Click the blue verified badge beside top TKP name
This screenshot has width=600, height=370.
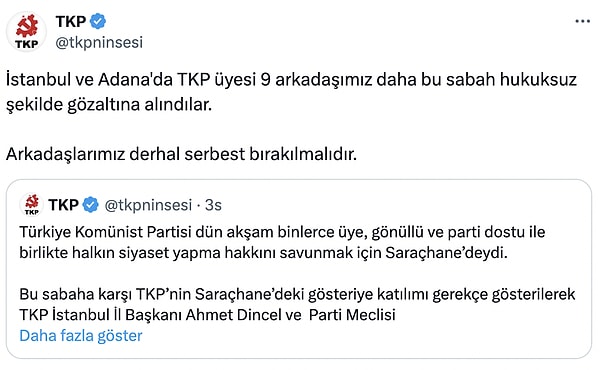(98, 21)
